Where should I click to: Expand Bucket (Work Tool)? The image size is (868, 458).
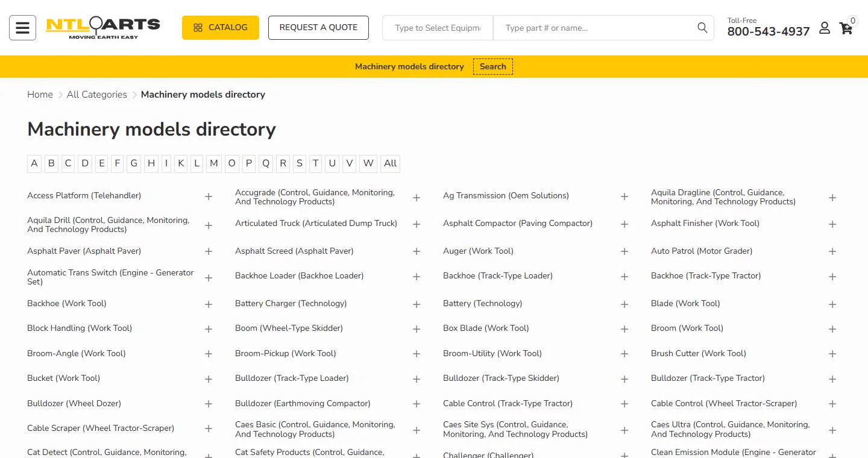pos(209,379)
